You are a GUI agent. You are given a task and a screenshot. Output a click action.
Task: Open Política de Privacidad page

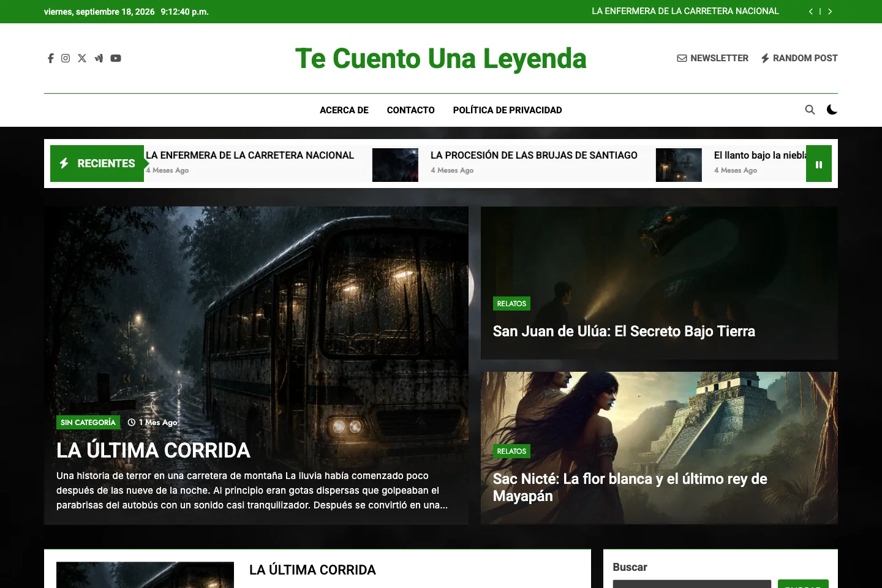[508, 110]
